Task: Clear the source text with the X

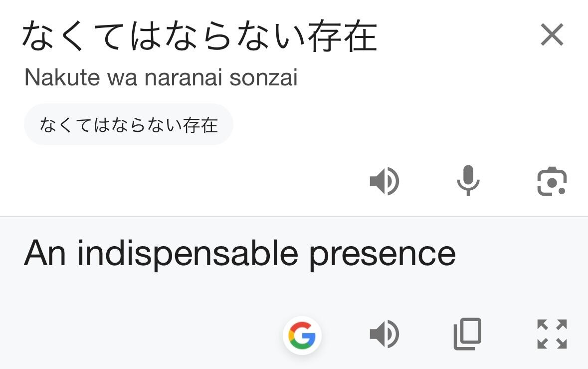Action: pos(552,35)
